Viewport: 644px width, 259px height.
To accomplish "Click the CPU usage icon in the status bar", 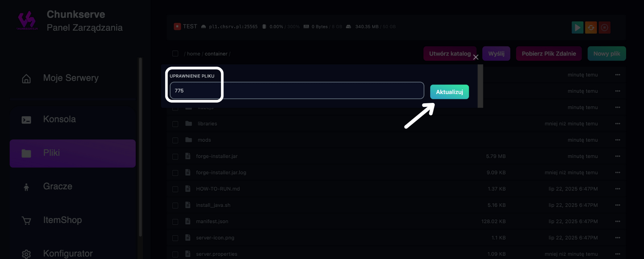I will point(264,27).
